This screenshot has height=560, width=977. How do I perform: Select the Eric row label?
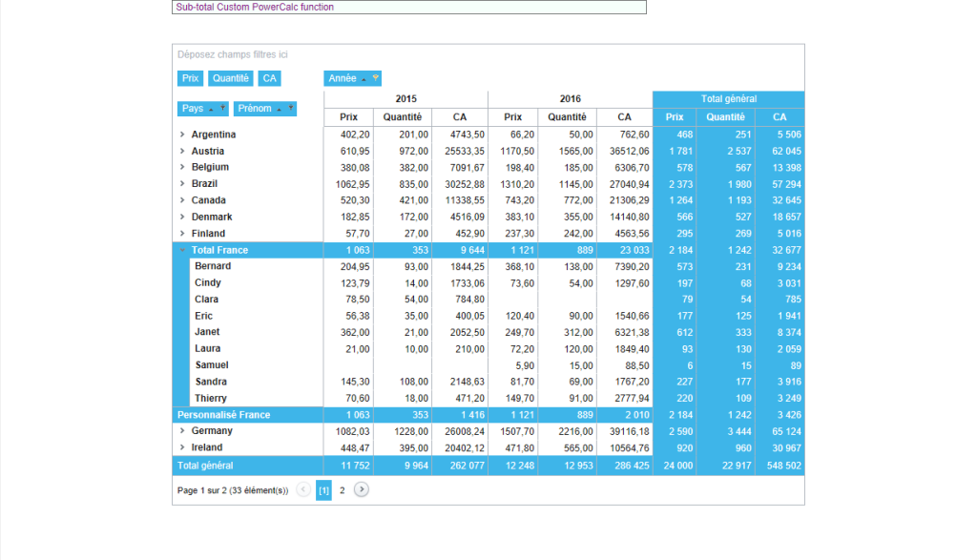pyautogui.click(x=203, y=316)
